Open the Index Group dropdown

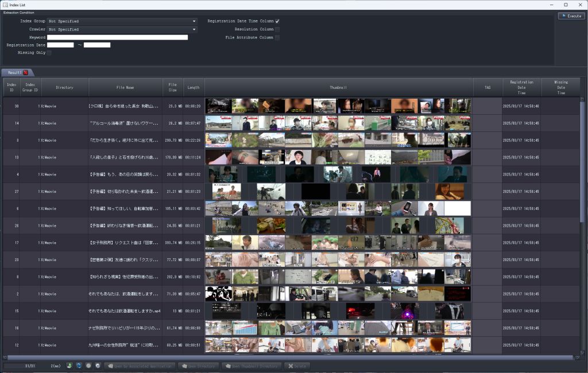(x=122, y=21)
